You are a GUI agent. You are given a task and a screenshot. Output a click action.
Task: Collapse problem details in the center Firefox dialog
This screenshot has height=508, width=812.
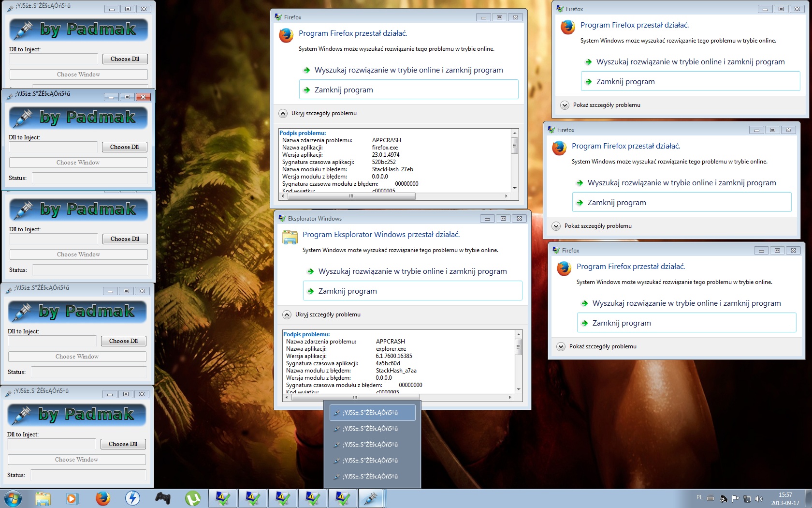click(283, 113)
